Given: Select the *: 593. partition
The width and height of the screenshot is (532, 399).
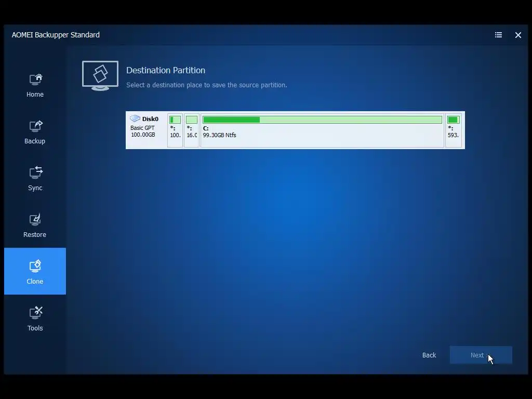Looking at the screenshot, I should click(x=453, y=130).
